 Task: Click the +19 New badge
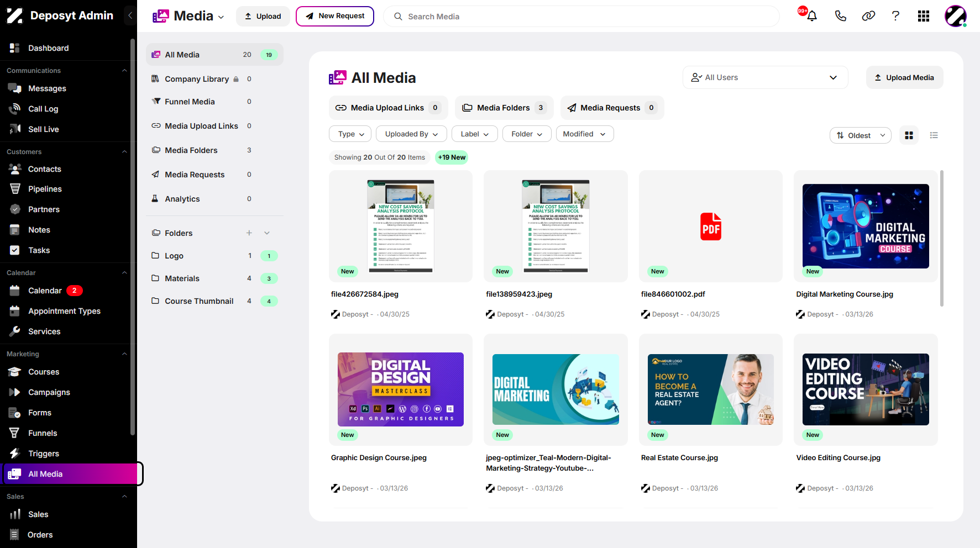tap(452, 157)
